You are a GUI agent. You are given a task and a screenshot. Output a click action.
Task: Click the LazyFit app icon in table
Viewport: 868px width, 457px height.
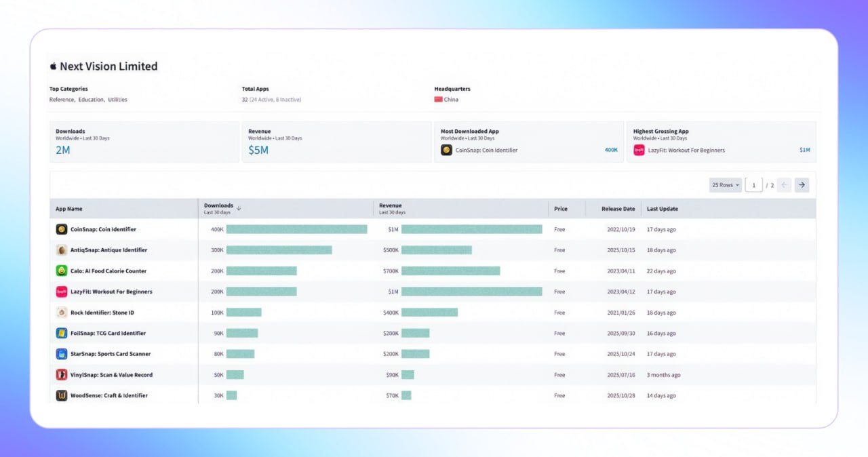(x=62, y=292)
